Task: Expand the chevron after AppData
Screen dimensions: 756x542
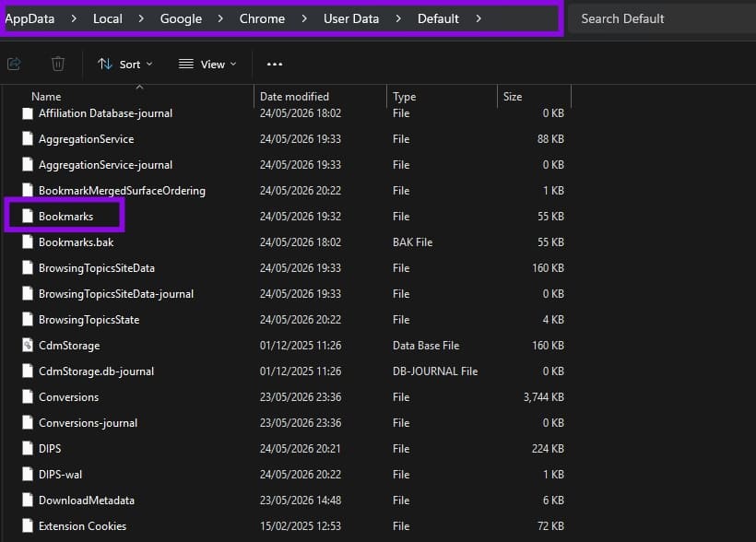Action: tap(74, 18)
